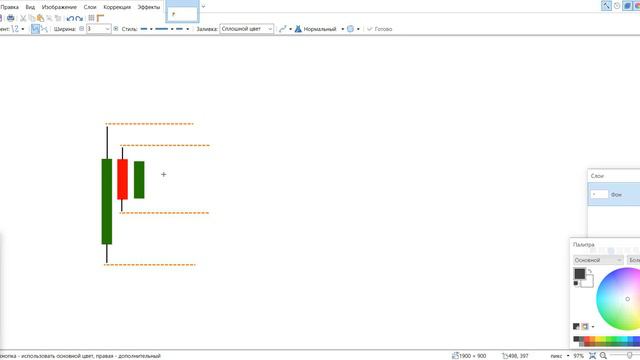640x360 pixels.
Task: Open the tool chooser dropdown arrow
Action: (x=23, y=29)
